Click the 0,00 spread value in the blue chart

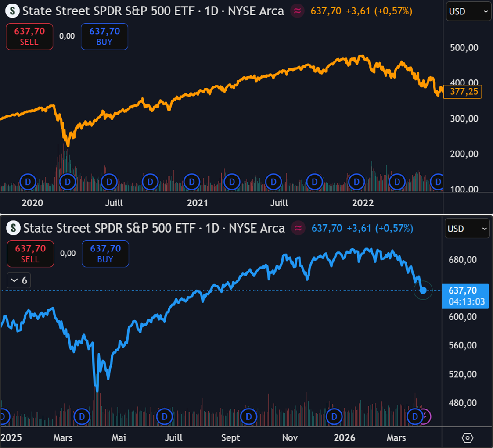(68, 254)
